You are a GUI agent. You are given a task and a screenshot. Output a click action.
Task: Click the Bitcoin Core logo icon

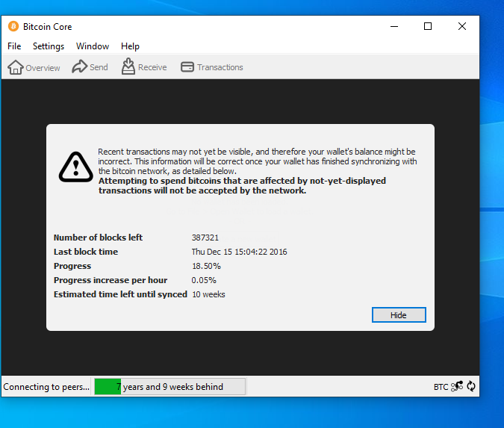(13, 26)
